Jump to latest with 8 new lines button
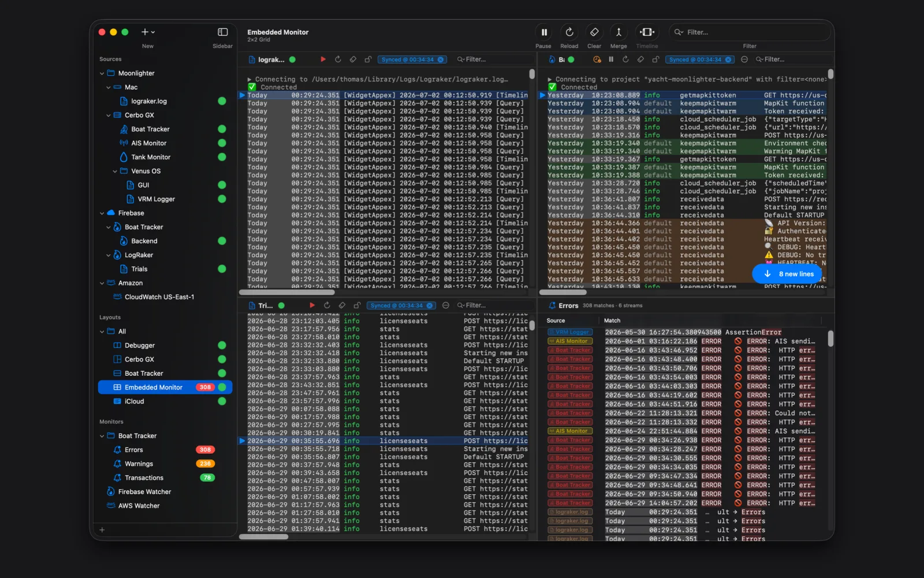The height and width of the screenshot is (578, 924). 787,274
